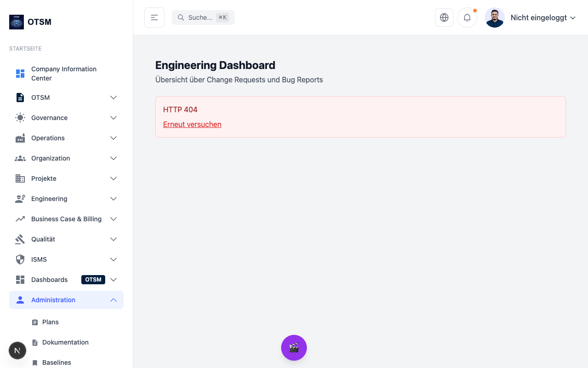Click the notification bell icon
This screenshot has width=588, height=368.
[x=467, y=17]
